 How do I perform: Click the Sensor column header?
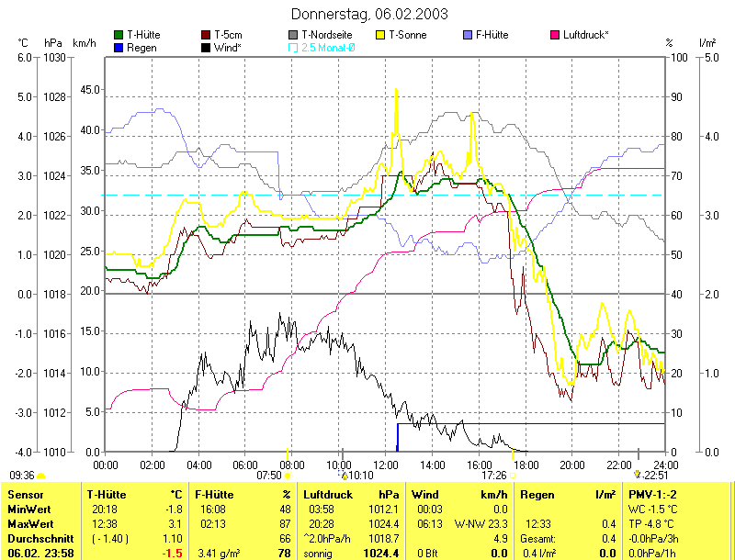click(24, 496)
